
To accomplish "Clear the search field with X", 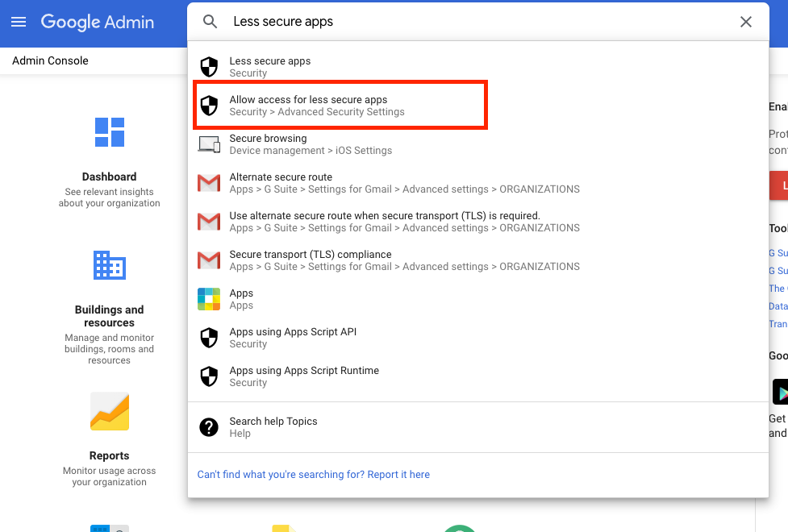I will pos(746,22).
